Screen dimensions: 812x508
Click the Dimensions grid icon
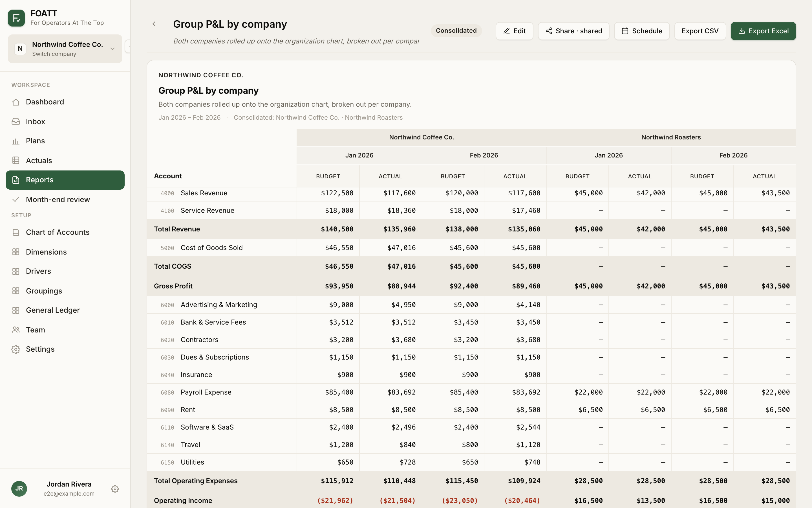(16, 252)
